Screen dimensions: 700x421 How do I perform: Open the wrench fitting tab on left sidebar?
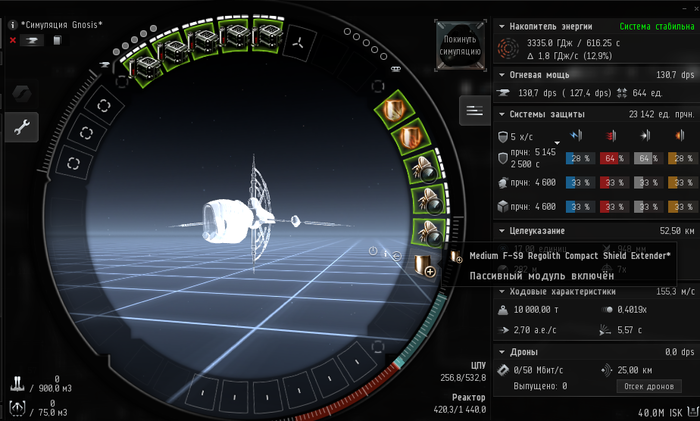21,127
